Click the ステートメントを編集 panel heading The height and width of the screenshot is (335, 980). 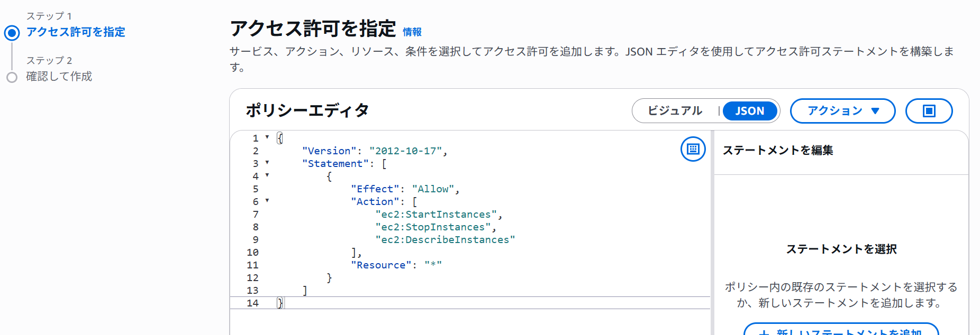click(778, 151)
